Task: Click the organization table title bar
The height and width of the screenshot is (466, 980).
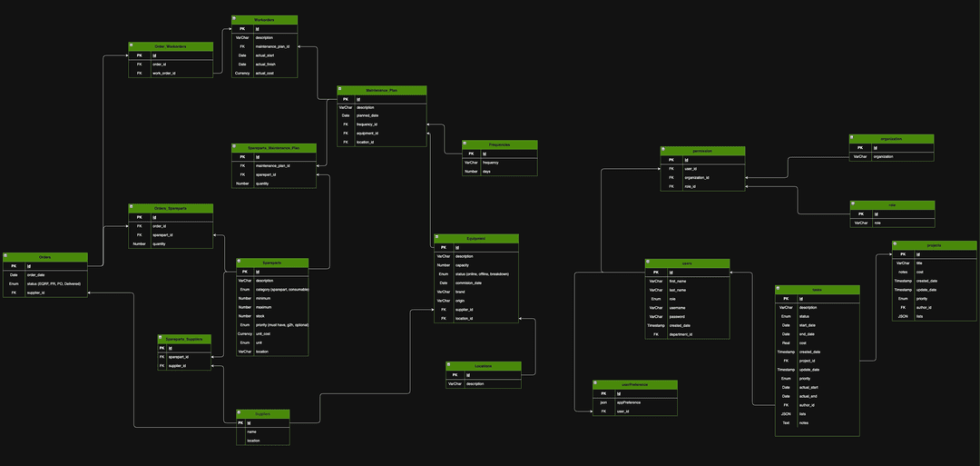Action: 891,138
